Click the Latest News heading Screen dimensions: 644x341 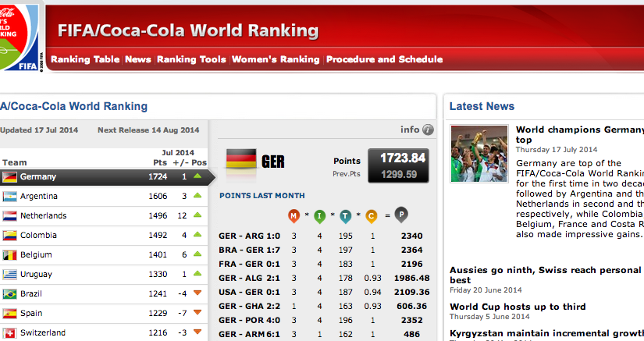point(482,107)
